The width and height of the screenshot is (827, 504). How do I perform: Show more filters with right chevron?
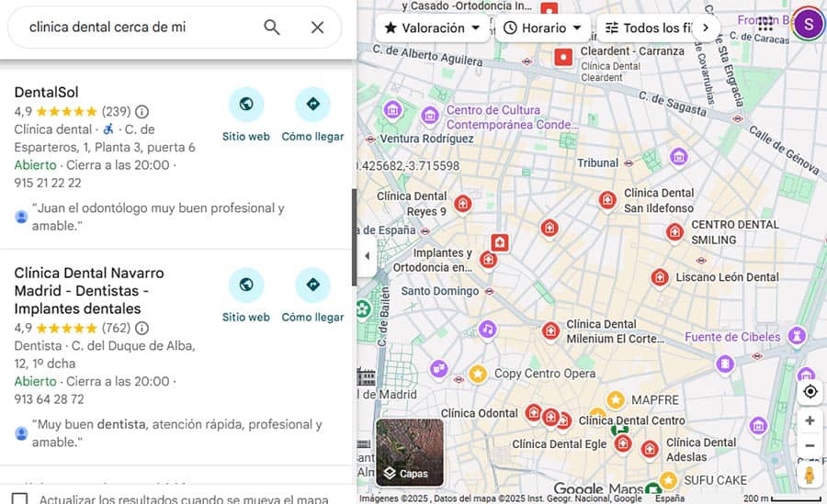click(707, 28)
